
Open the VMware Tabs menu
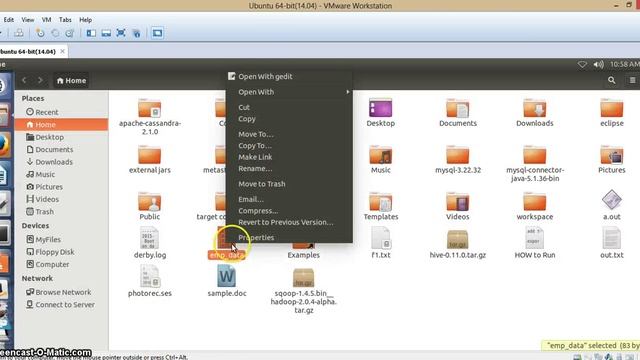pos(65,20)
